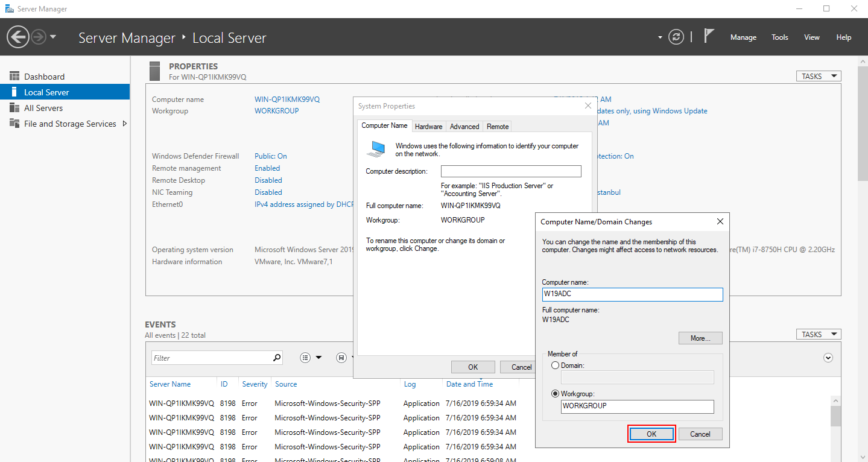This screenshot has width=868, height=462.
Task: Close the Computer Name/Domain Changes dialog
Action: (x=720, y=221)
